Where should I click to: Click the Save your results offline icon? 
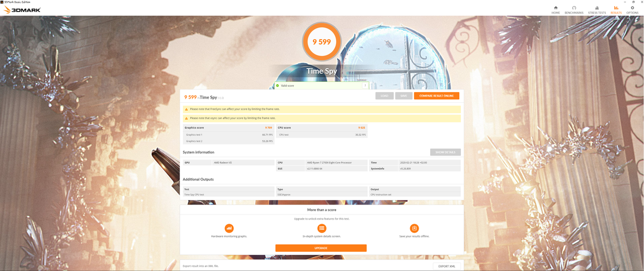pos(414,228)
